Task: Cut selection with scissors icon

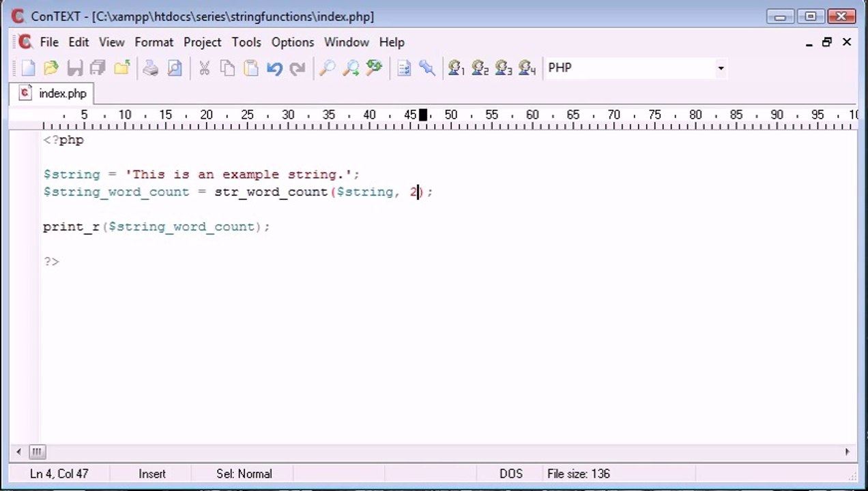Action: tap(204, 68)
